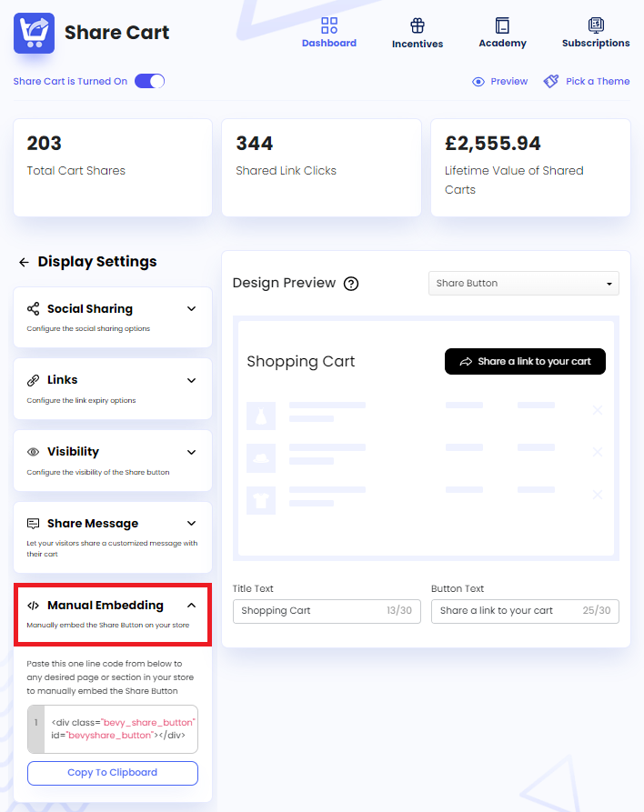Click the Pick a Theme brush icon
644x812 pixels.
click(x=550, y=81)
